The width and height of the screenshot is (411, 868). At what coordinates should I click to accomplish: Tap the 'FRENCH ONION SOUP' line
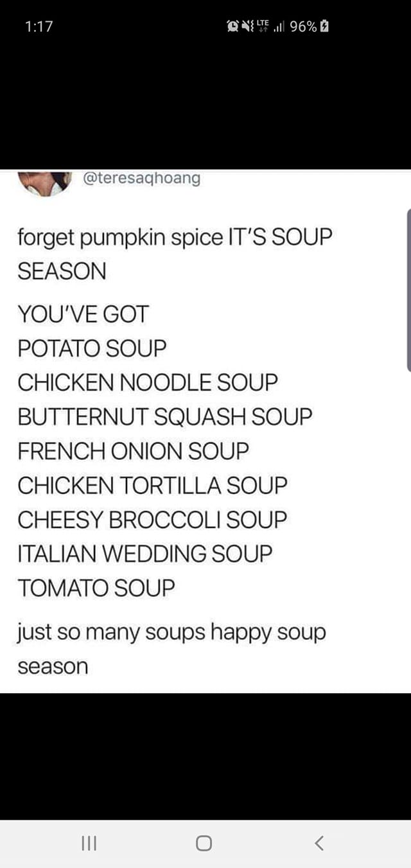(x=133, y=451)
